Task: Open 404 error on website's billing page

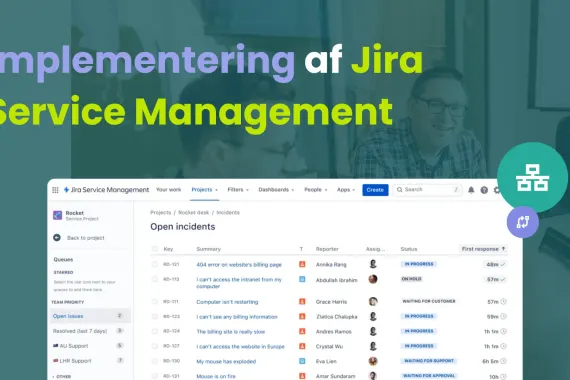Action: point(239,265)
